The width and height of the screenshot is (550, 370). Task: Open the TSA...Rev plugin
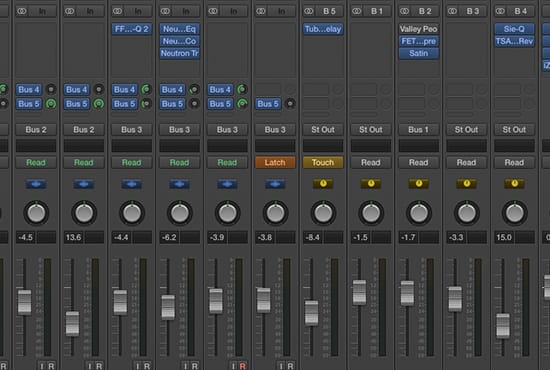coord(515,41)
